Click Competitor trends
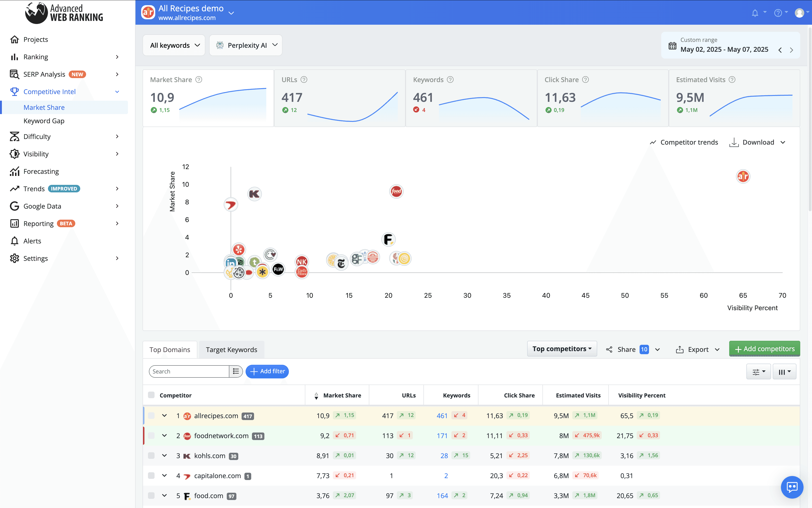 (x=684, y=143)
